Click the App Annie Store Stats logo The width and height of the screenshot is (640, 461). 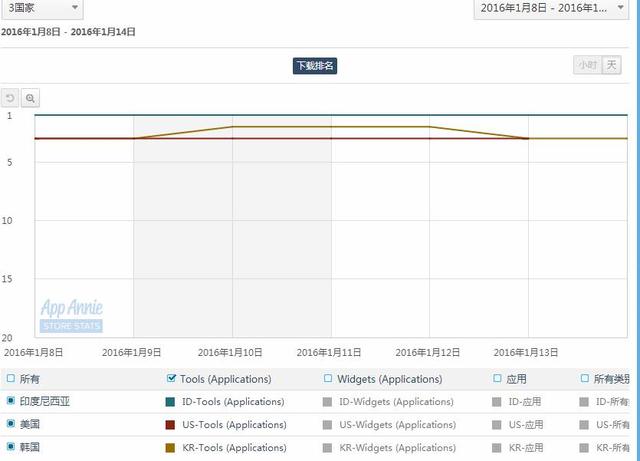click(71, 316)
